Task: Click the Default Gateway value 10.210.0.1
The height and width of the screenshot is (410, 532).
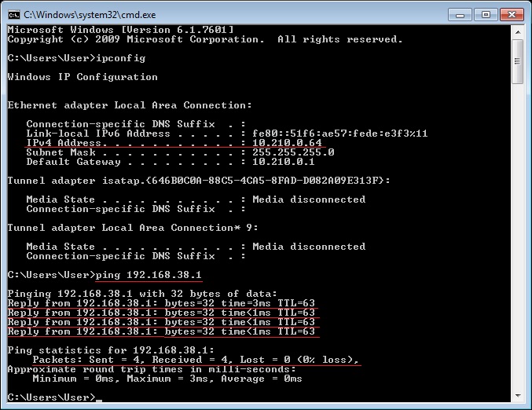Action: (x=284, y=162)
